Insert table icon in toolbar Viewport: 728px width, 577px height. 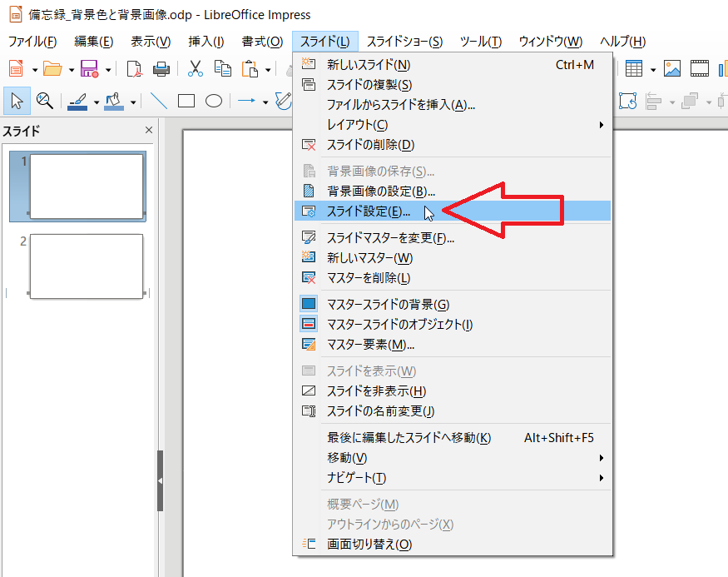634,69
